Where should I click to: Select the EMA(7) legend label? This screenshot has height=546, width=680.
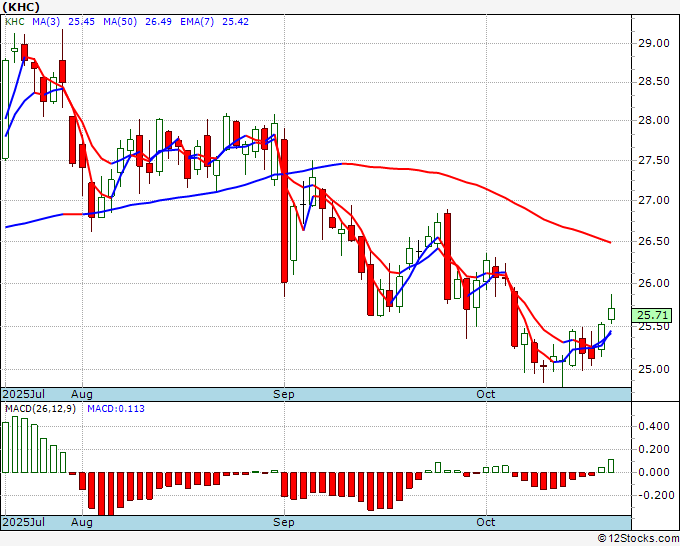197,22
